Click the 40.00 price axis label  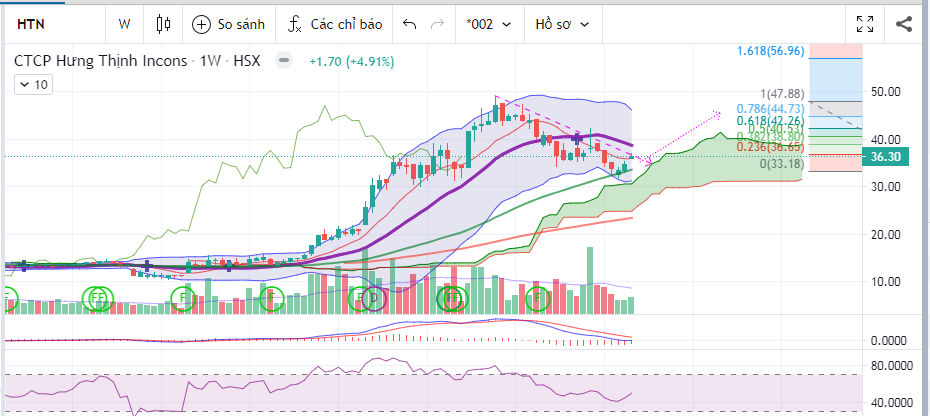pyautogui.click(x=886, y=139)
